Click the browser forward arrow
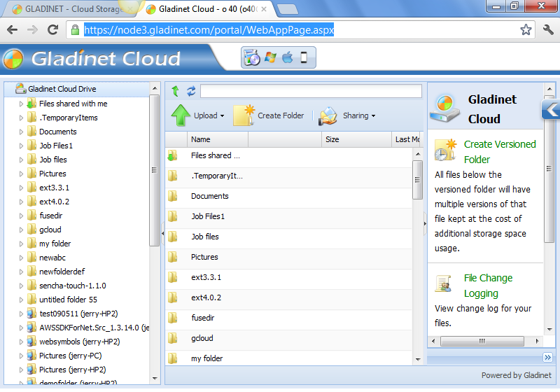 (x=32, y=30)
